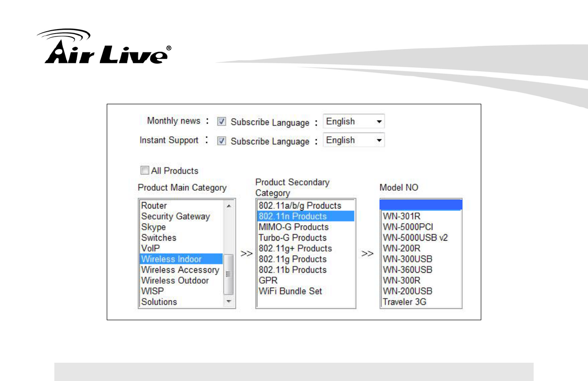Select Wireless Accessory category
Screen dimensions: 588x381
[x=181, y=270]
